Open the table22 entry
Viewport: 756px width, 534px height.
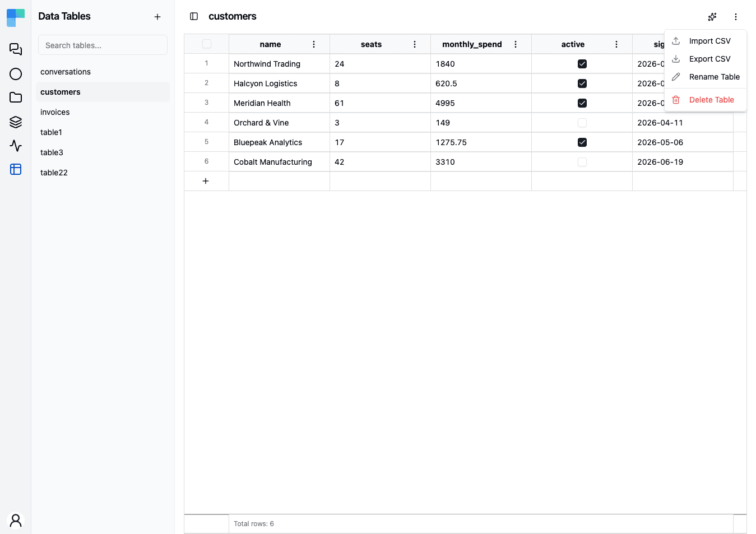pyautogui.click(x=103, y=173)
